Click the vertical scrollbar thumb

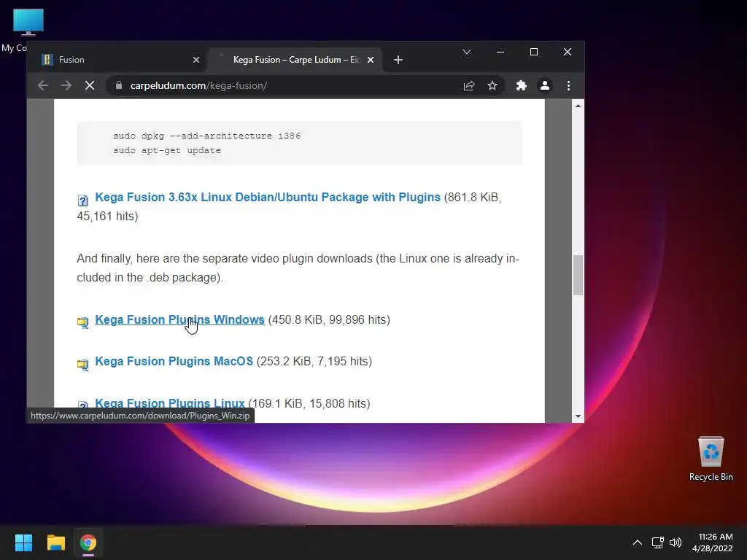pyautogui.click(x=578, y=275)
